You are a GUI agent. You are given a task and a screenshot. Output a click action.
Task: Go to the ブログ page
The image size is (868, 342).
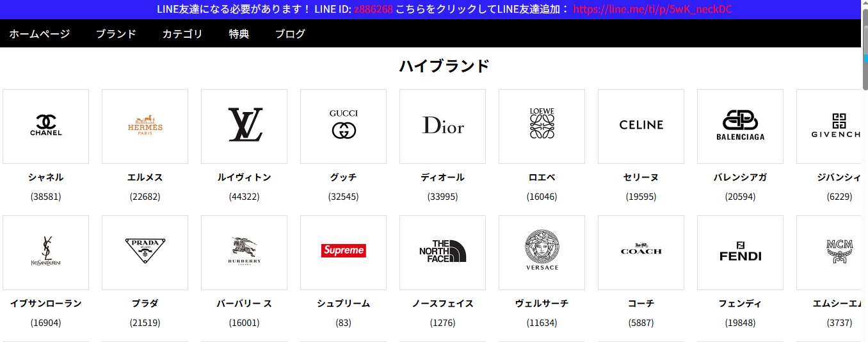tap(290, 34)
